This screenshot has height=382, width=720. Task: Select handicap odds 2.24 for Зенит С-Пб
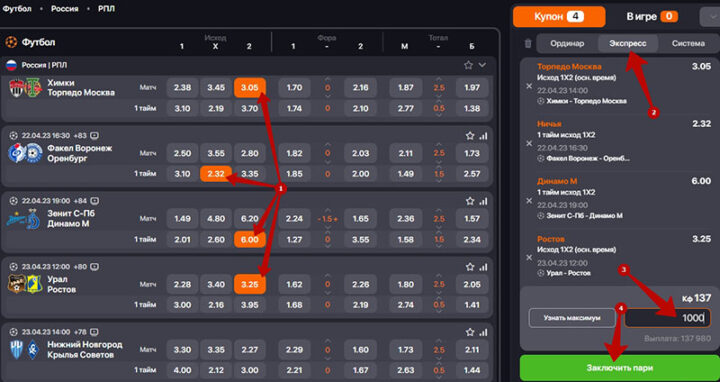(294, 219)
